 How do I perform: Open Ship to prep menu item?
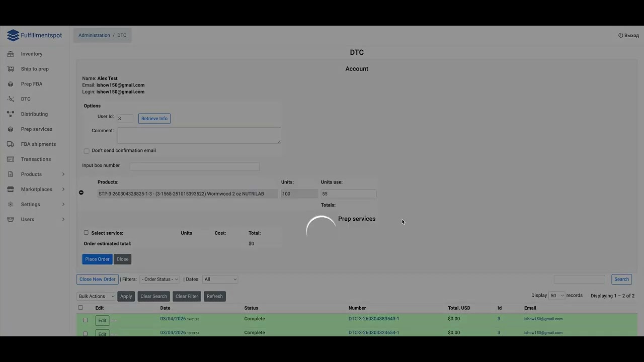(x=35, y=69)
